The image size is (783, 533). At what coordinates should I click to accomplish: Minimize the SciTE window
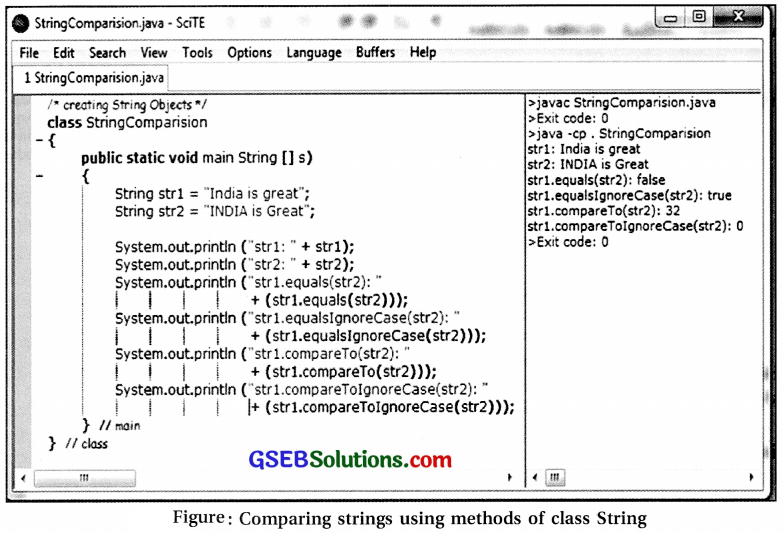coord(670,18)
